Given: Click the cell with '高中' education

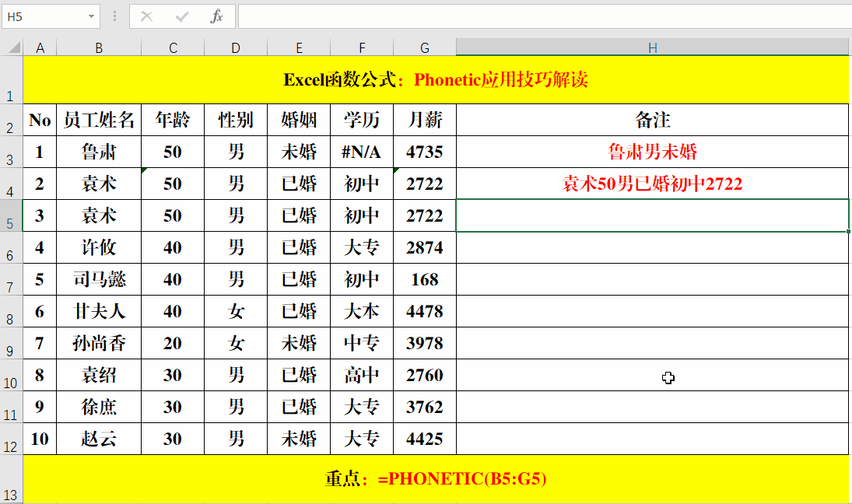Looking at the screenshot, I should coord(362,376).
